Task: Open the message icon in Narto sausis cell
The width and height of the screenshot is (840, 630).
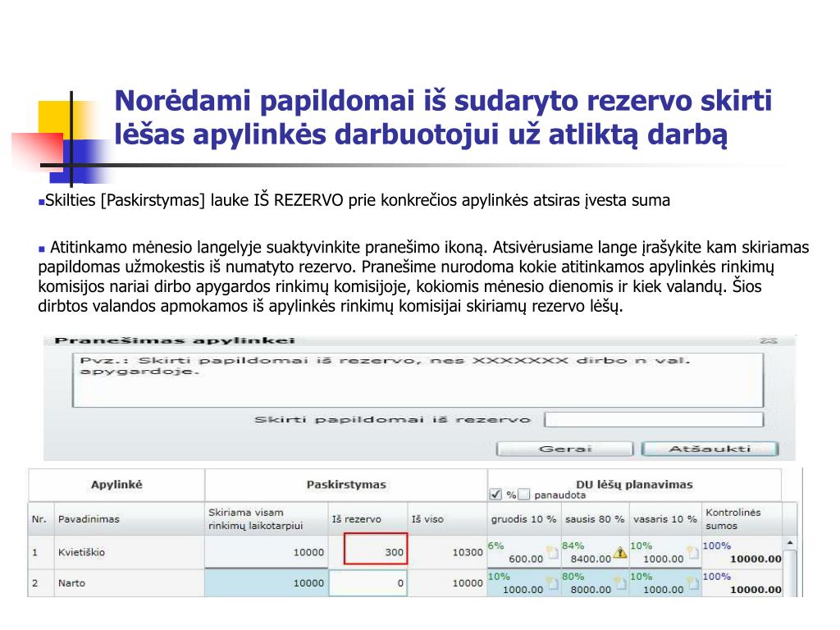Action: click(x=620, y=583)
